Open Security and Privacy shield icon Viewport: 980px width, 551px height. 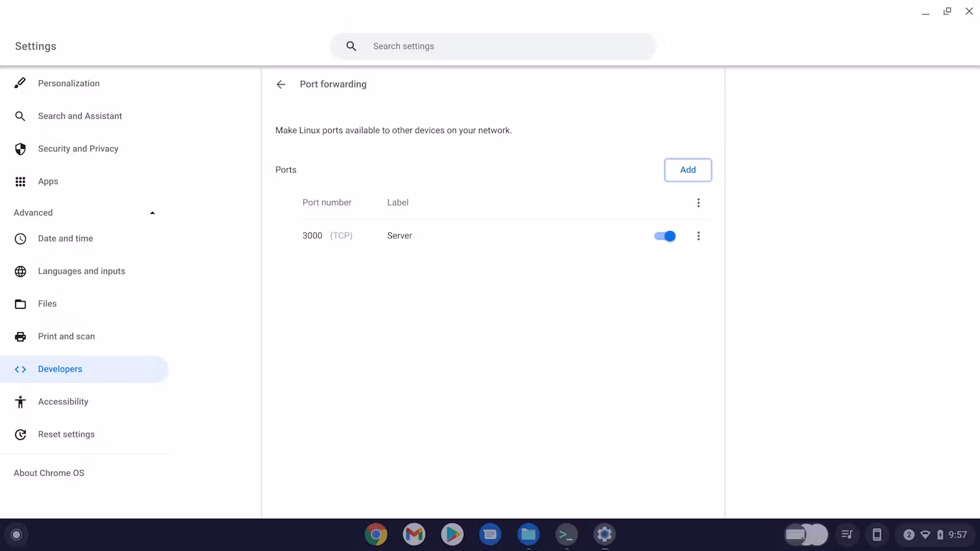[x=20, y=149]
